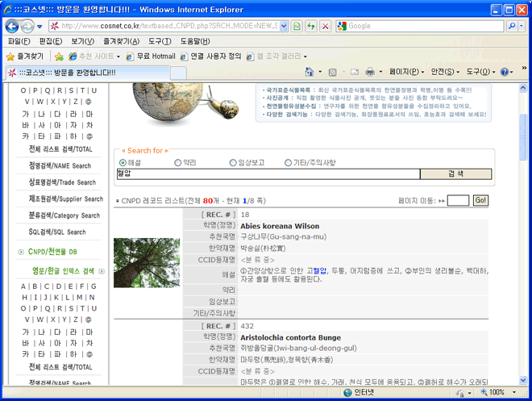This screenshot has width=532, height=401.
Task: Click the search text field containing 혈압
Action: click(268, 173)
